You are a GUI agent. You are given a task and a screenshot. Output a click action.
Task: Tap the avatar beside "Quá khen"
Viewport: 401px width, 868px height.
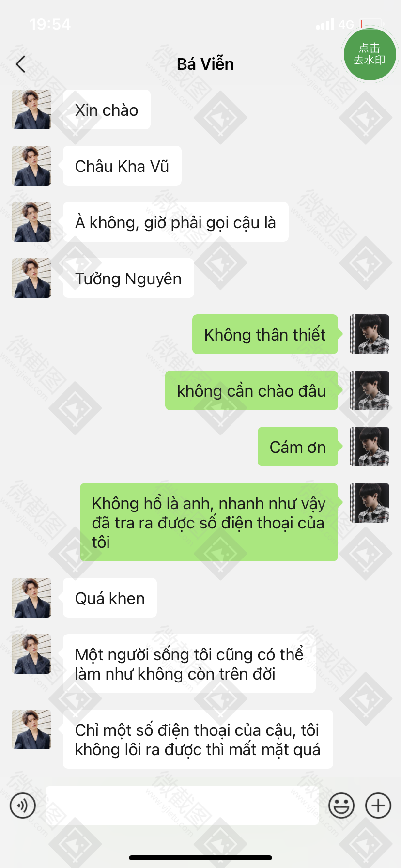pyautogui.click(x=31, y=598)
